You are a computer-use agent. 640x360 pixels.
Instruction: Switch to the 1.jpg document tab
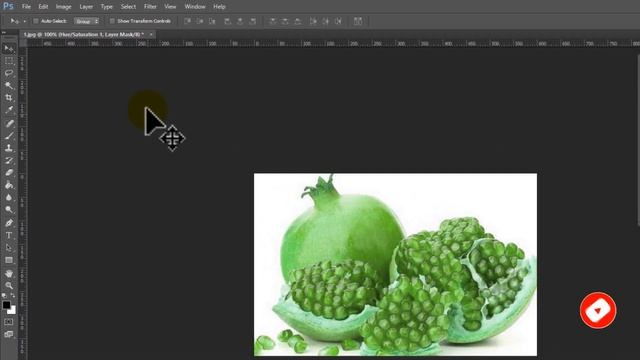click(x=84, y=35)
